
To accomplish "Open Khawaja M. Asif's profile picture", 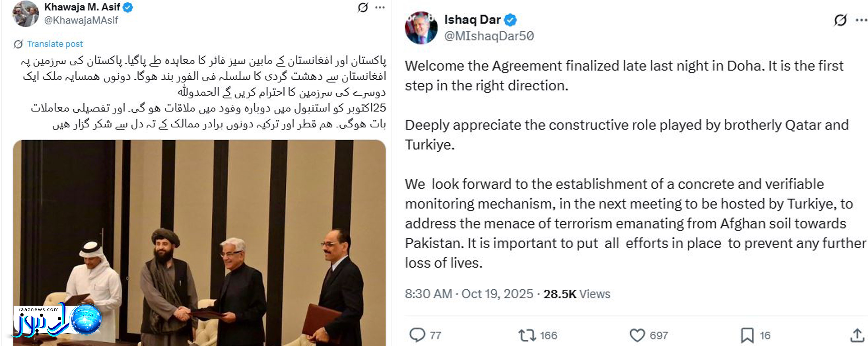I will click(26, 14).
